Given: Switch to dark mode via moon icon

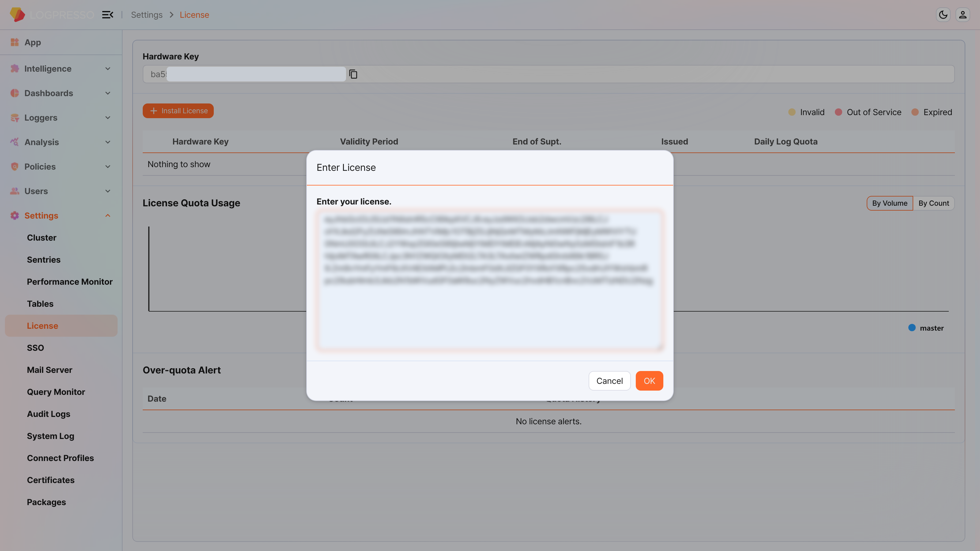Looking at the screenshot, I should 943,15.
